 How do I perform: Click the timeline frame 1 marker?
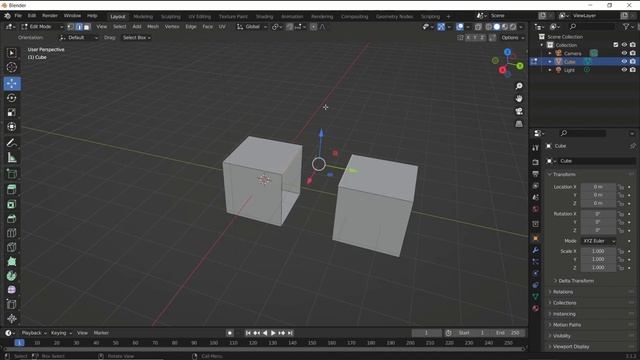19,343
